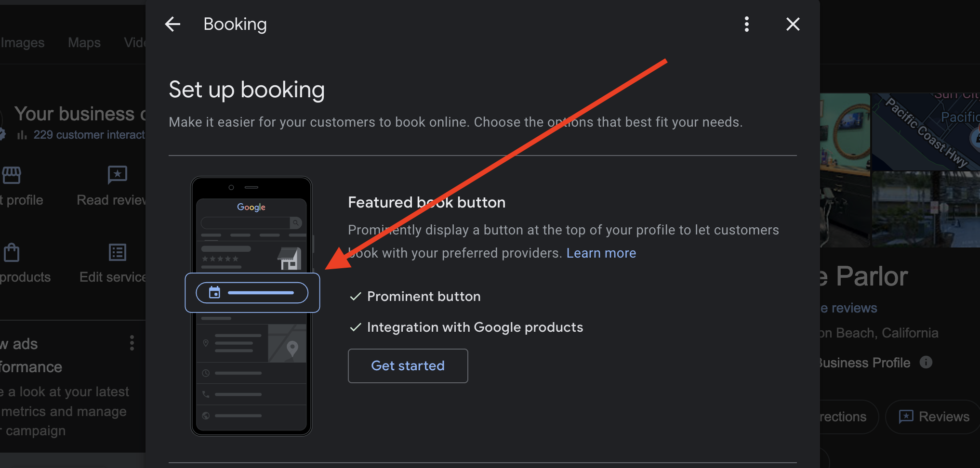Viewport: 980px width, 468px height.
Task: Click the Read reviews star icon
Action: click(118, 175)
